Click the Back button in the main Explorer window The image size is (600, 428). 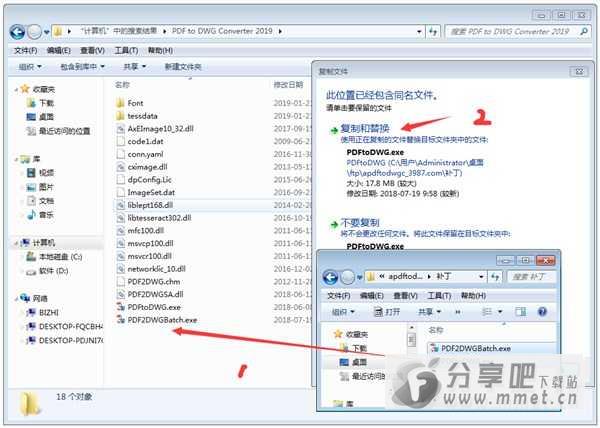17,31
